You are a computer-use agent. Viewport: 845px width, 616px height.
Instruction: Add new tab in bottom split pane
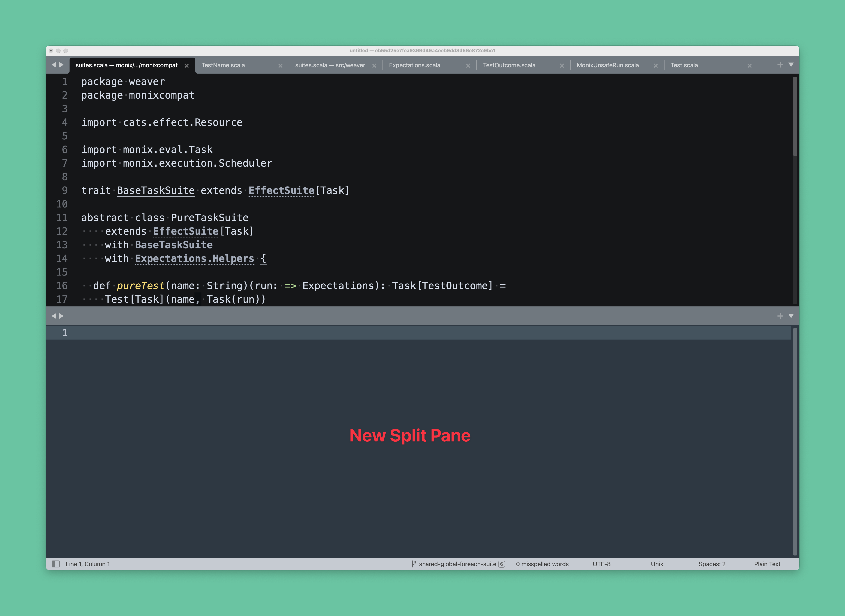(x=780, y=316)
